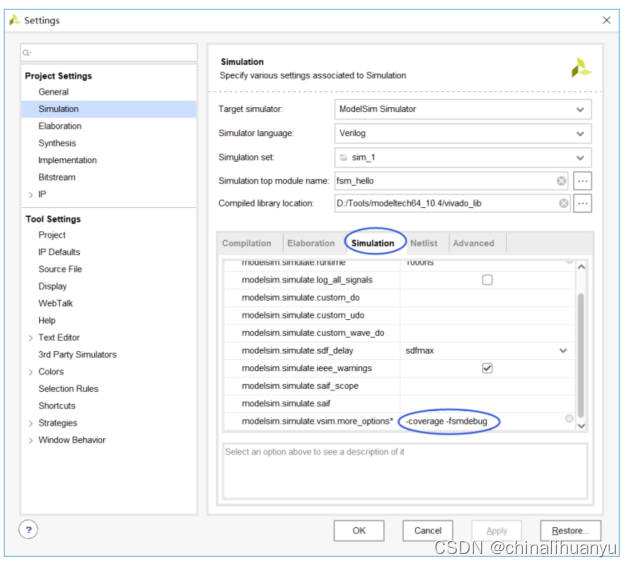This screenshot has width=631, height=567.
Task: Click the OK button
Action: click(x=359, y=531)
